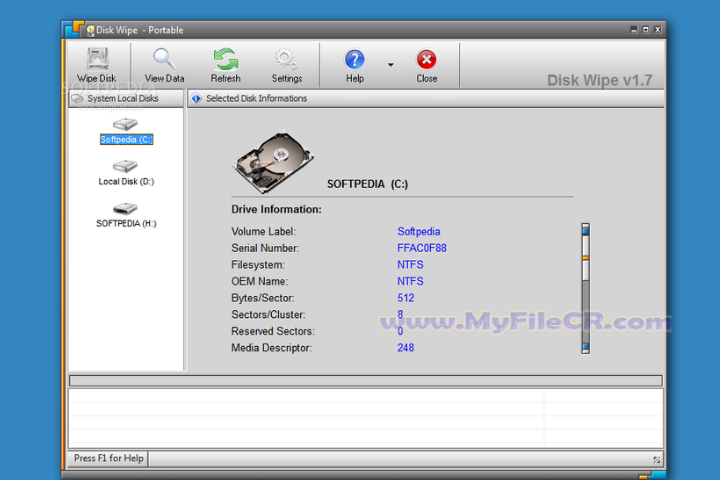The image size is (720, 480).
Task: Click the Media Descriptor value 248
Action: (405, 348)
